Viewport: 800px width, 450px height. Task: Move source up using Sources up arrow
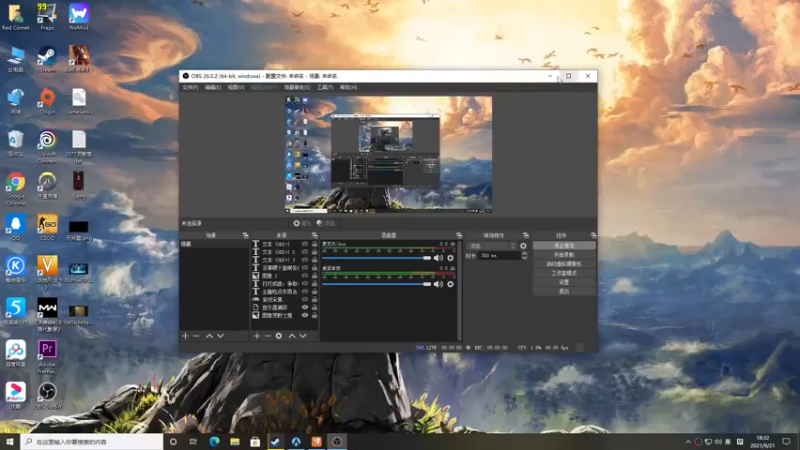coord(292,336)
